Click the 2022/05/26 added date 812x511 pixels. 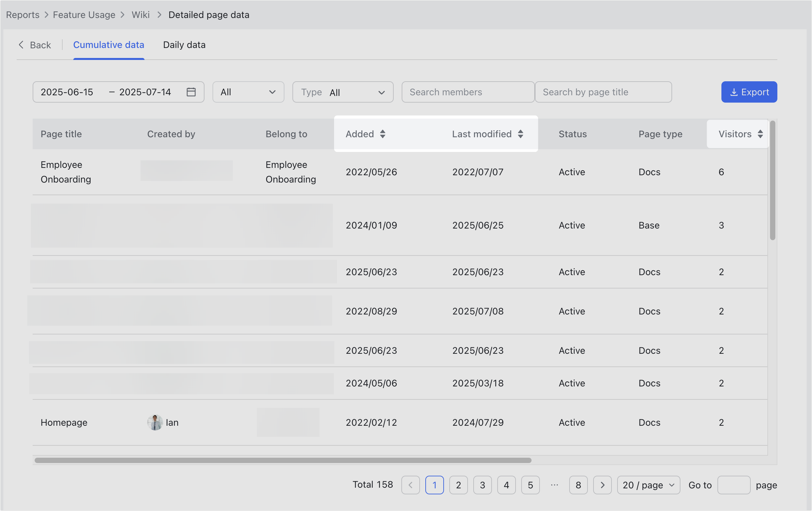pyautogui.click(x=372, y=172)
